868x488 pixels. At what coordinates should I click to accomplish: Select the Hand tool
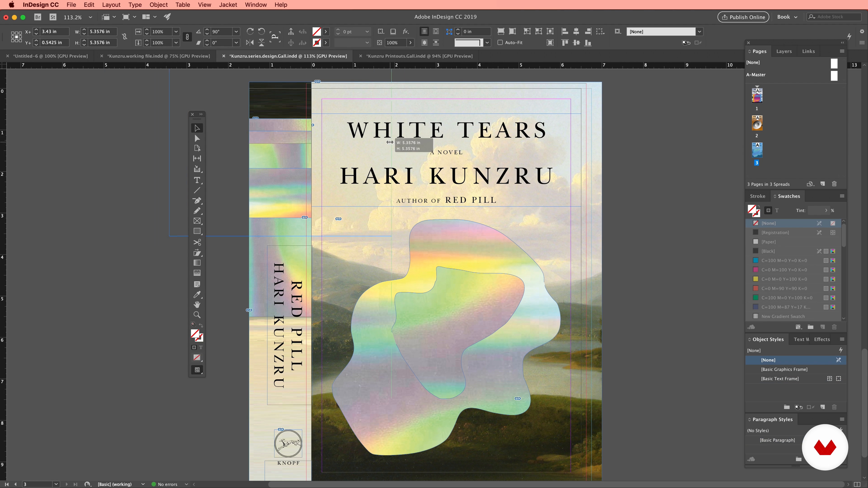[x=197, y=305]
